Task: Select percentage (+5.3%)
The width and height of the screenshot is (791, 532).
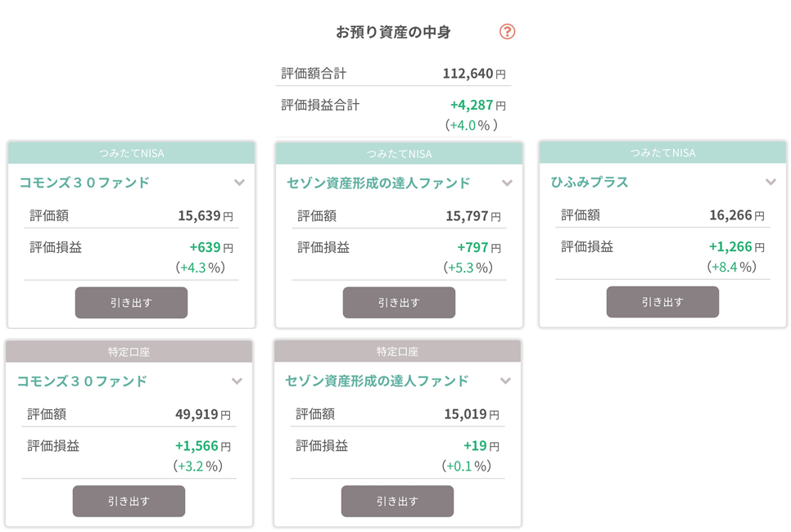Action: pyautogui.click(x=468, y=268)
